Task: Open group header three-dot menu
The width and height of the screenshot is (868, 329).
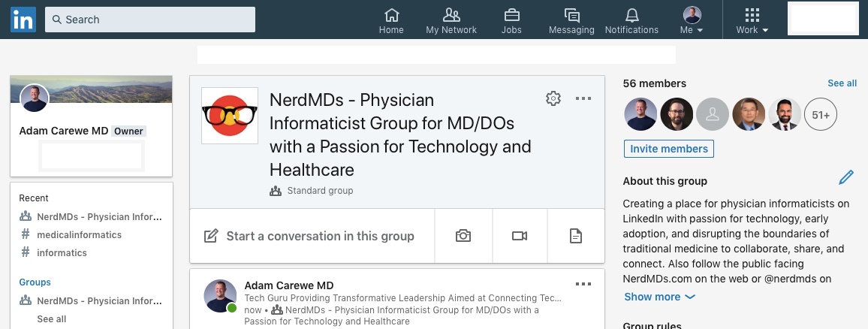Action: coord(583,98)
